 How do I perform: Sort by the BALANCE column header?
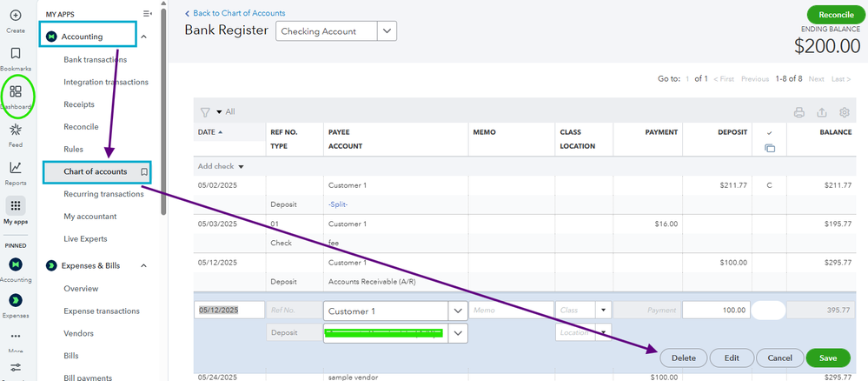coord(835,132)
